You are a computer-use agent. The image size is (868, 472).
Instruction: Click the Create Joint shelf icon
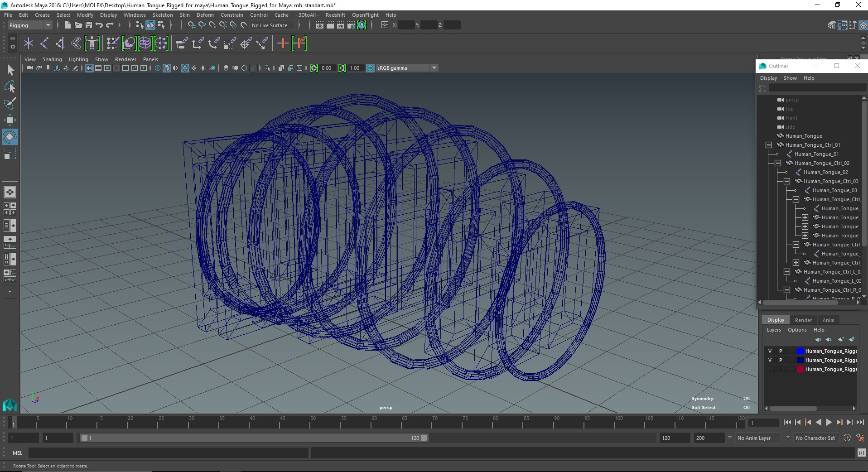tap(44, 43)
